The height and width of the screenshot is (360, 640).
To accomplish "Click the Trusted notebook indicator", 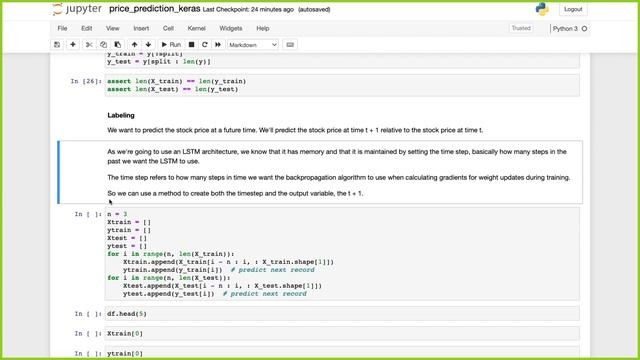I will tap(521, 28).
